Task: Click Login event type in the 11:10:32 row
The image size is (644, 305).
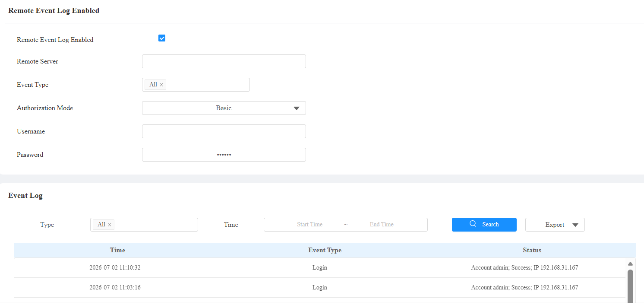Action: (320, 268)
